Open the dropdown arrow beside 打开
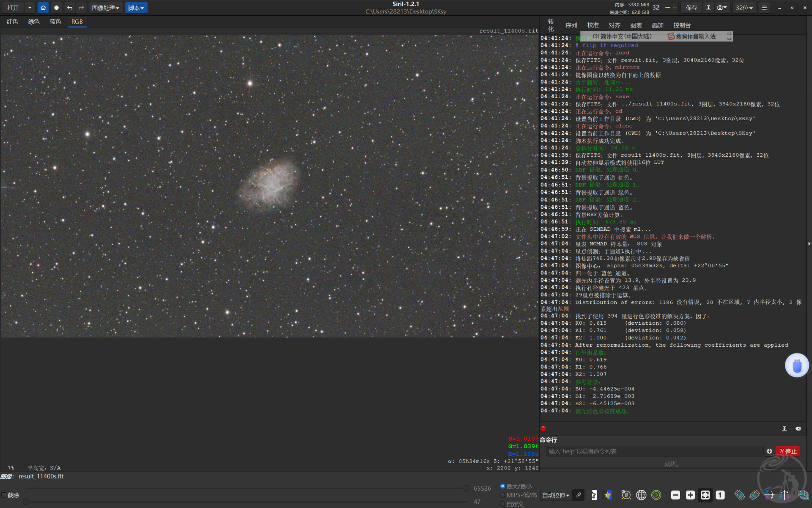Image resolution: width=812 pixels, height=508 pixels. pyautogui.click(x=30, y=8)
